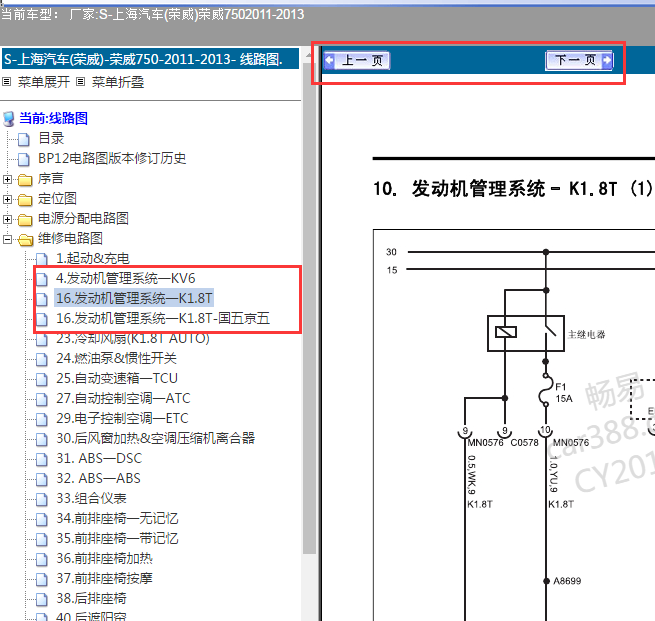Click the 27.自动控制空调—ATC page icon
The width and height of the screenshot is (655, 621).
pos(41,399)
